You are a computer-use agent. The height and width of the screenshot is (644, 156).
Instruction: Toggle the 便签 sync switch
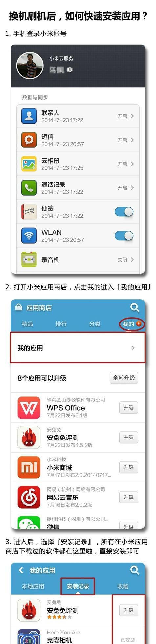click(x=124, y=212)
